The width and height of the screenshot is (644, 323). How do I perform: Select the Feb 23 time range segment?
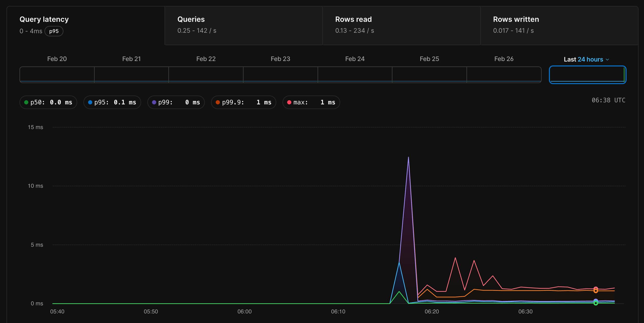pyautogui.click(x=280, y=75)
